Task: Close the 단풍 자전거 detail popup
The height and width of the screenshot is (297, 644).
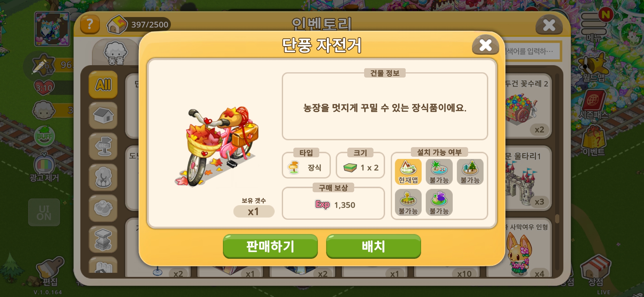Action: tap(485, 45)
